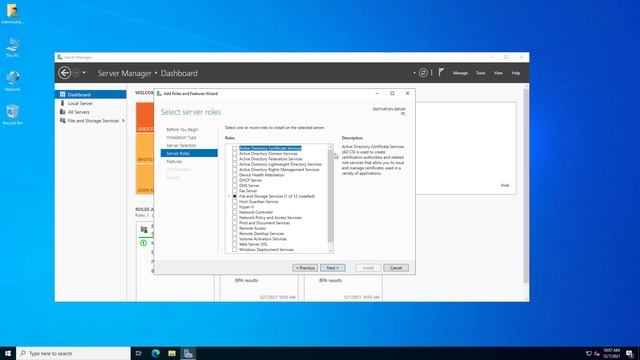
Task: Check Active Directory Certificate Services
Action: (235, 149)
